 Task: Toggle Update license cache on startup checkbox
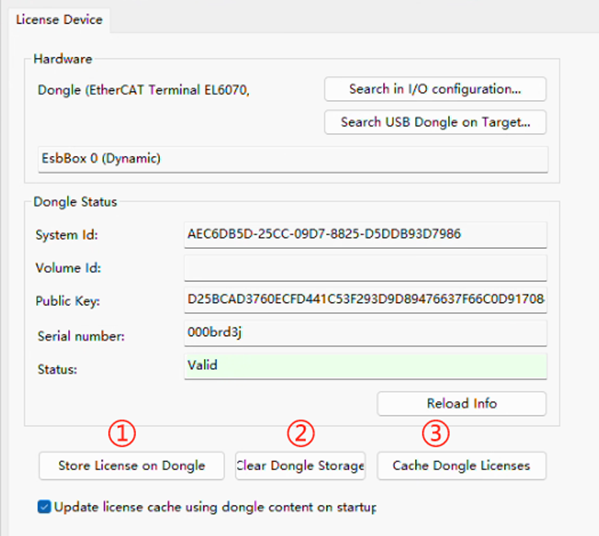coord(44,507)
